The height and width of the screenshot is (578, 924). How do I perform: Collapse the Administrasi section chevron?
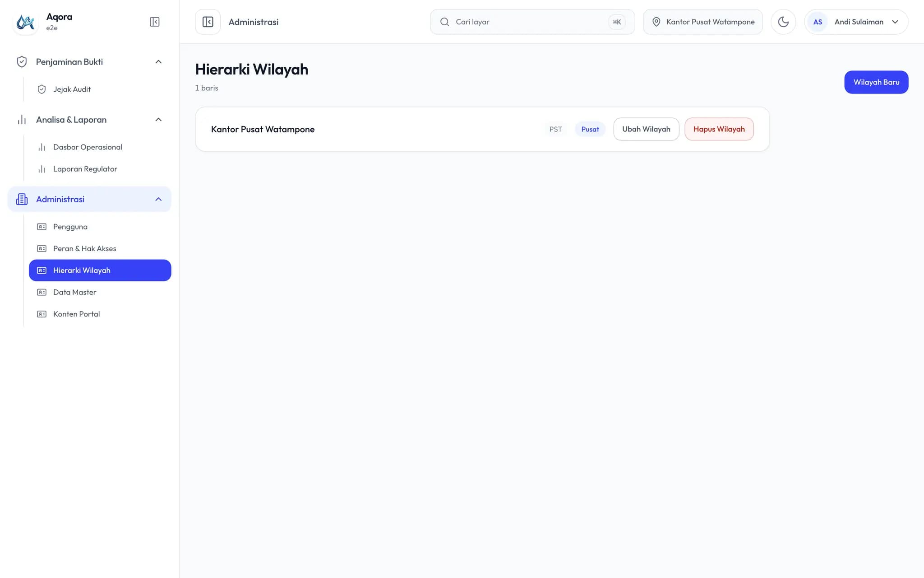[x=158, y=199]
